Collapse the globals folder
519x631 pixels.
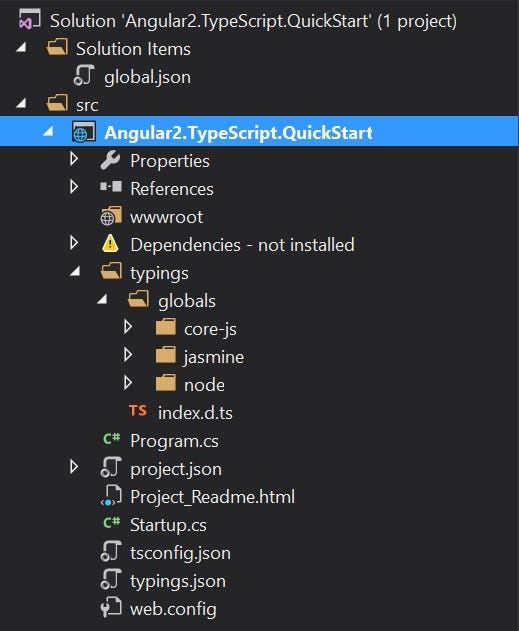102,299
